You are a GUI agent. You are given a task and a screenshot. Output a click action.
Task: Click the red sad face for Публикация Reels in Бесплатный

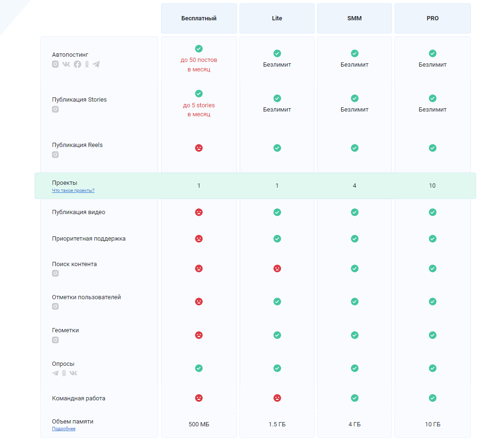click(x=199, y=148)
